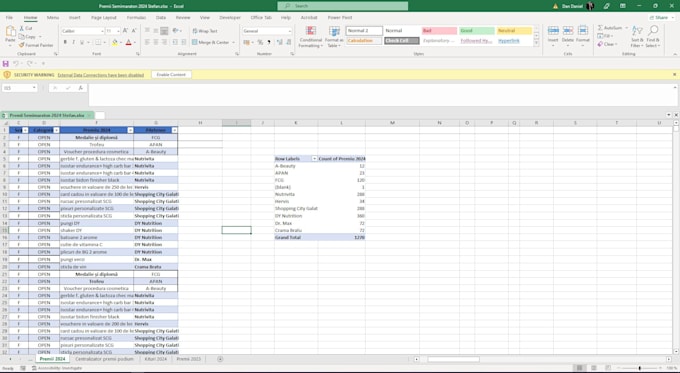Click AutoSum in Editing group
Screen dimensions: 680x373
click(x=612, y=28)
